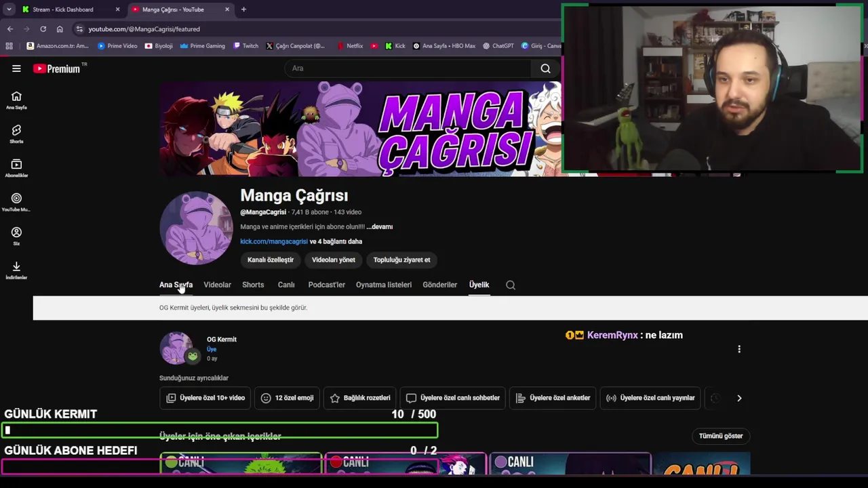Open YouTube Music sidebar icon
The height and width of the screenshot is (488, 868).
(x=16, y=202)
